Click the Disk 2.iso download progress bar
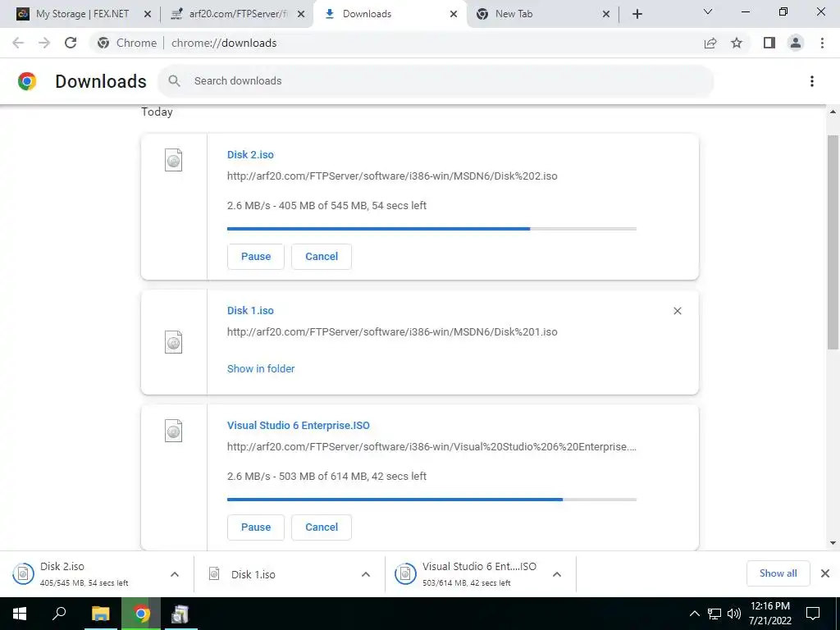The width and height of the screenshot is (840, 630). point(431,229)
